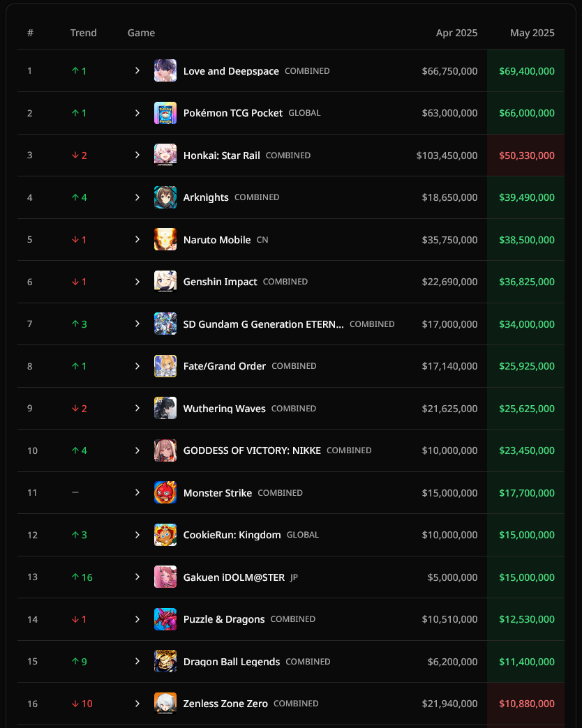582x728 pixels.
Task: Open the GODDESS OF VICTORY: NIKKE title
Action: (x=252, y=450)
